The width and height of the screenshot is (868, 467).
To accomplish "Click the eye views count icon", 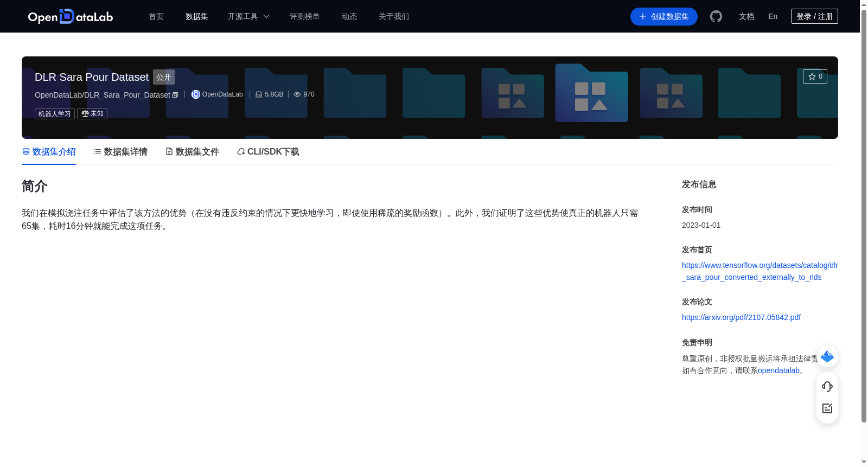I will point(297,94).
